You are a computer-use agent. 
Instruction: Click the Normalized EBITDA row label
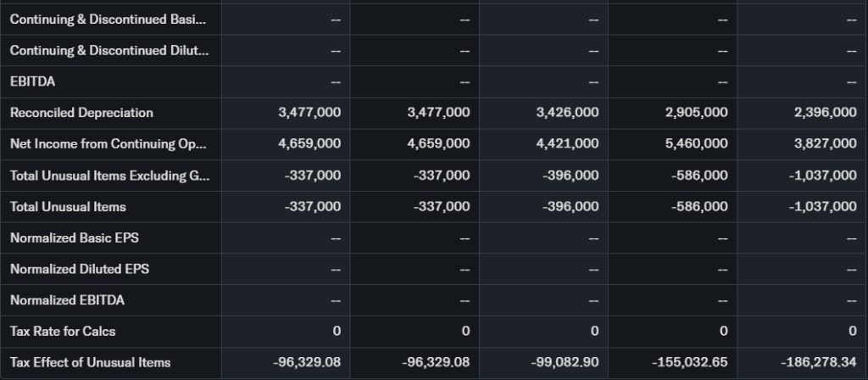(69, 300)
